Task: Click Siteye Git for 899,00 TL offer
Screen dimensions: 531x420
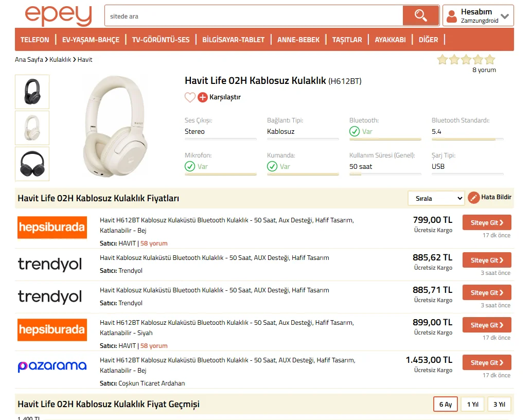Action: [x=487, y=325]
